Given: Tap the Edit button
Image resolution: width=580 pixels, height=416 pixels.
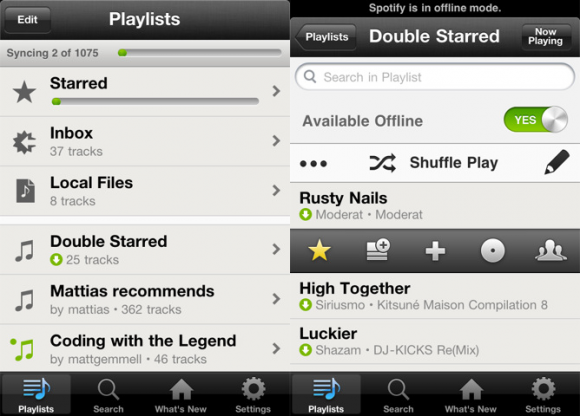Looking at the screenshot, I should [x=27, y=20].
